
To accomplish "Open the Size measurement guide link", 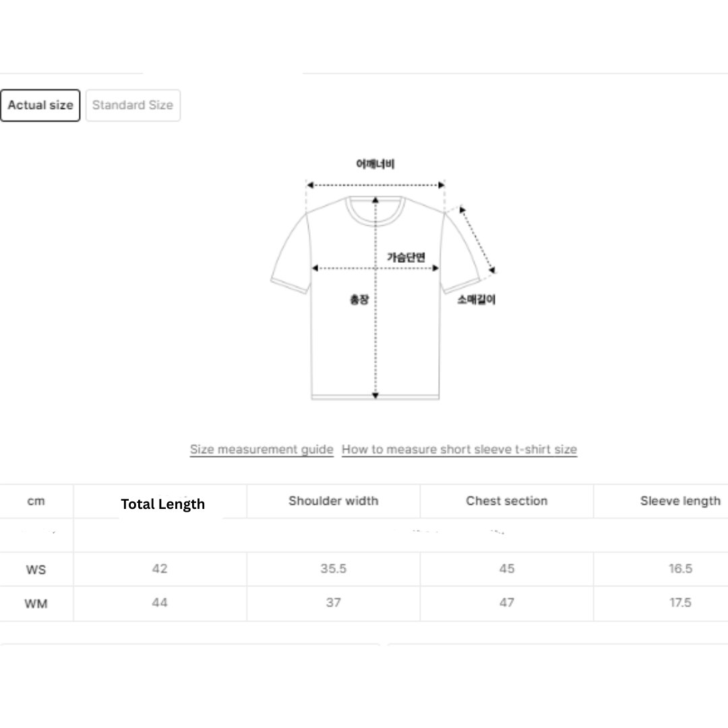I will [262, 450].
